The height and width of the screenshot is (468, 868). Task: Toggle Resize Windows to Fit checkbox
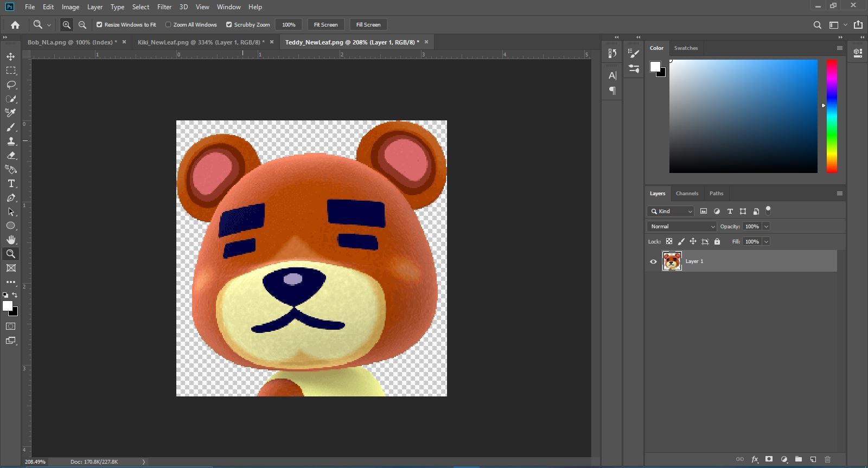coord(99,24)
